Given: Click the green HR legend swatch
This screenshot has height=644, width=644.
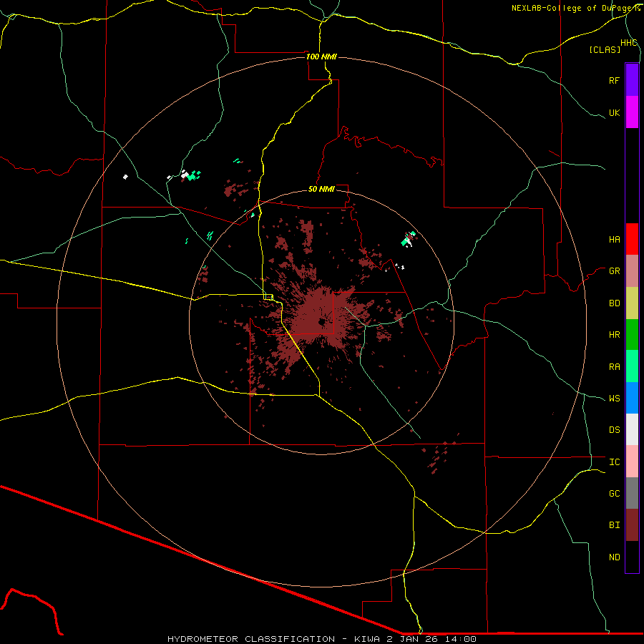Looking at the screenshot, I should pos(632,335).
